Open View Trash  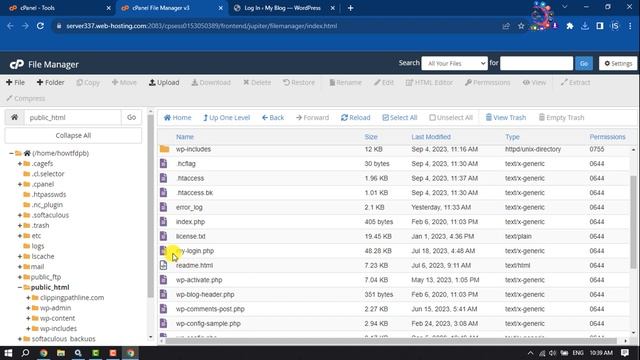pos(505,118)
